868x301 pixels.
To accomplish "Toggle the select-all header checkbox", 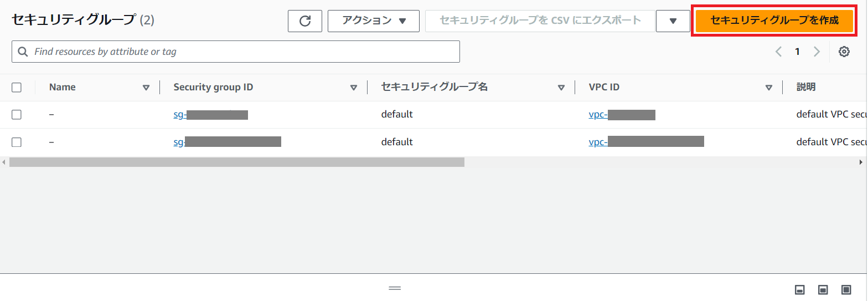I will tap(17, 87).
